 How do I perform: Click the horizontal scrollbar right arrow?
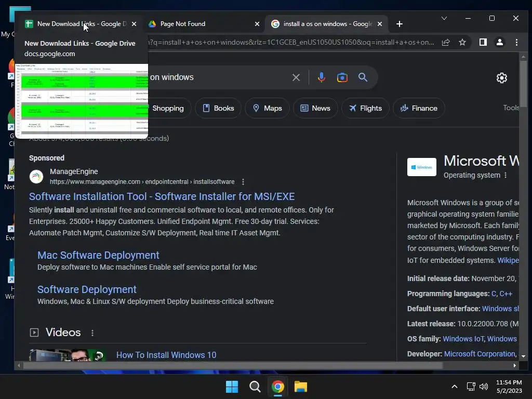tap(515, 365)
